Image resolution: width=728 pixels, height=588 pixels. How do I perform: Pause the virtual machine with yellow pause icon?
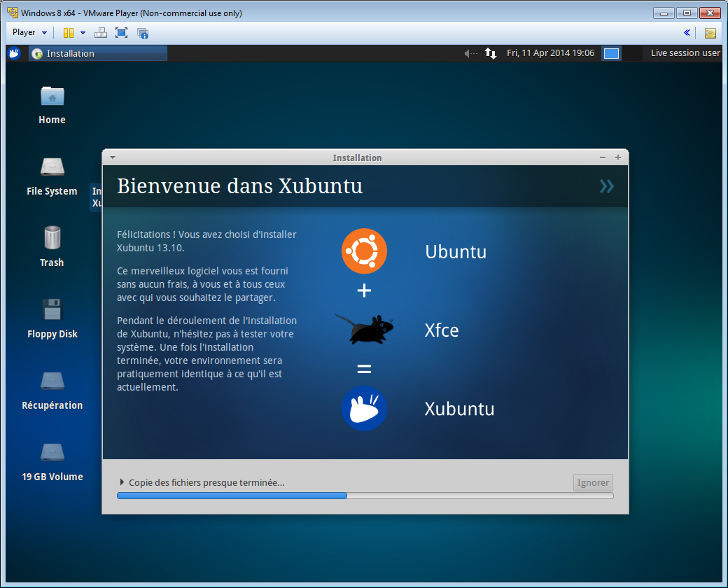tap(69, 32)
